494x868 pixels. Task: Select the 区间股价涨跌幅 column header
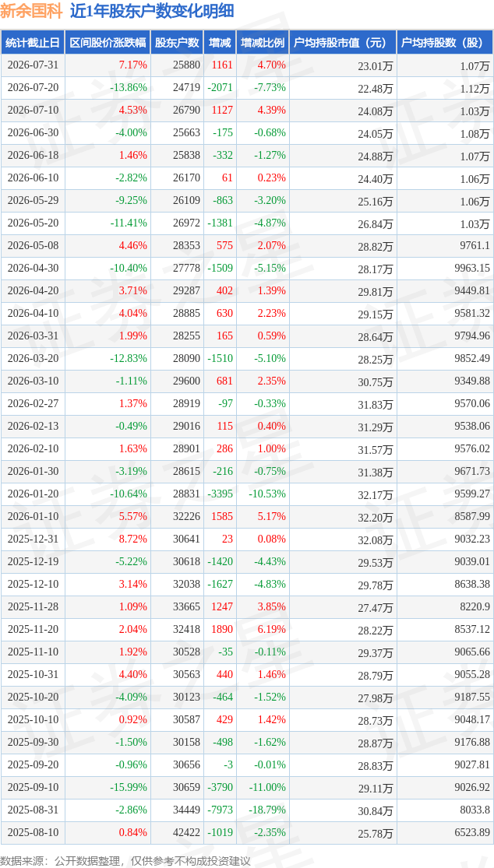click(x=108, y=43)
